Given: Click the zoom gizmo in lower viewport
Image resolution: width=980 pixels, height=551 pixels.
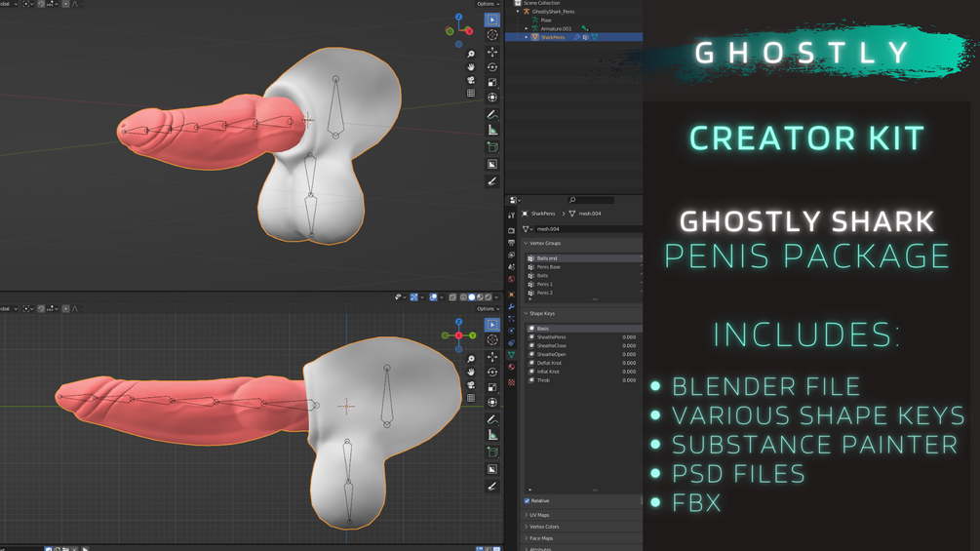Looking at the screenshot, I should 471,359.
